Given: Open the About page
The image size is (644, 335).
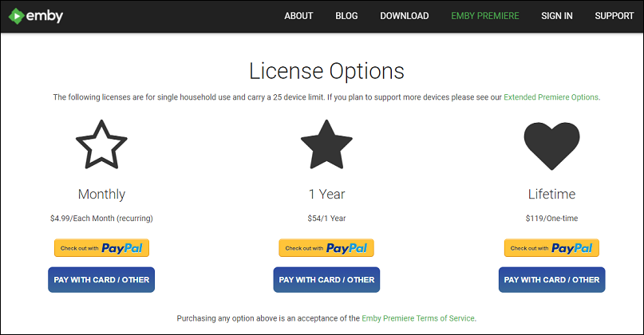Looking at the screenshot, I should tap(298, 16).
